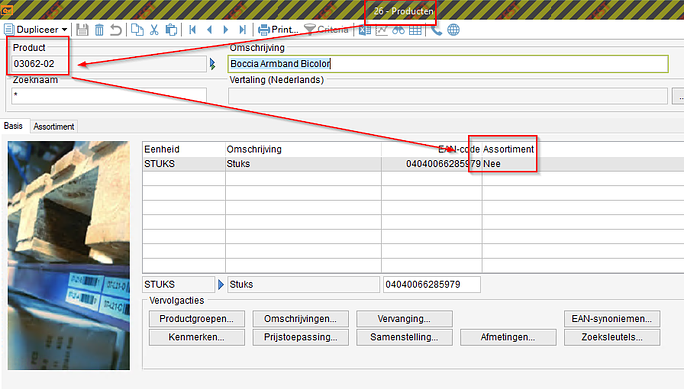Image resolution: width=684 pixels, height=389 pixels.
Task: Open lookup arrow beside Product field
Action: (x=212, y=64)
